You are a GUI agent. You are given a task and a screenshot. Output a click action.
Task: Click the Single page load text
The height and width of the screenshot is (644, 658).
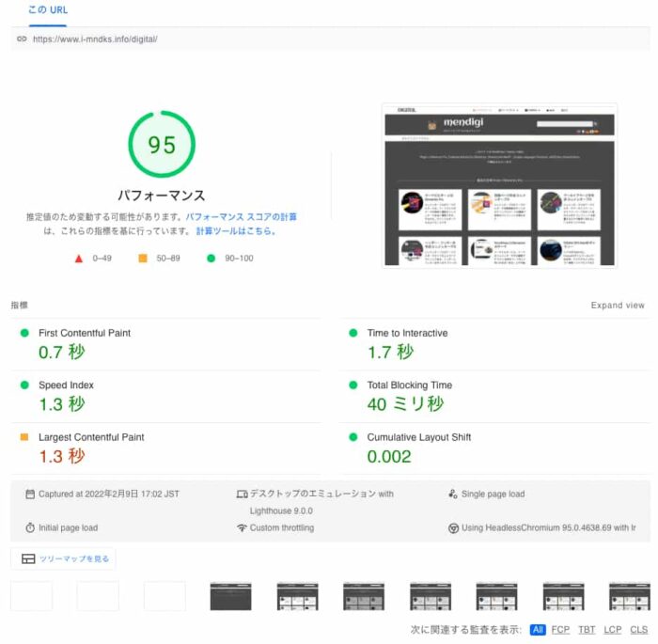[493, 495]
